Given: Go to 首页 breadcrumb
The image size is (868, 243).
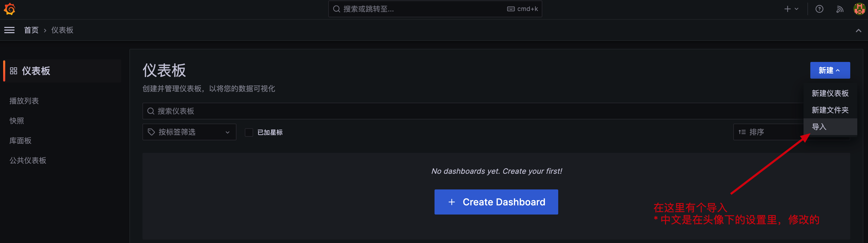Looking at the screenshot, I should click(x=31, y=30).
